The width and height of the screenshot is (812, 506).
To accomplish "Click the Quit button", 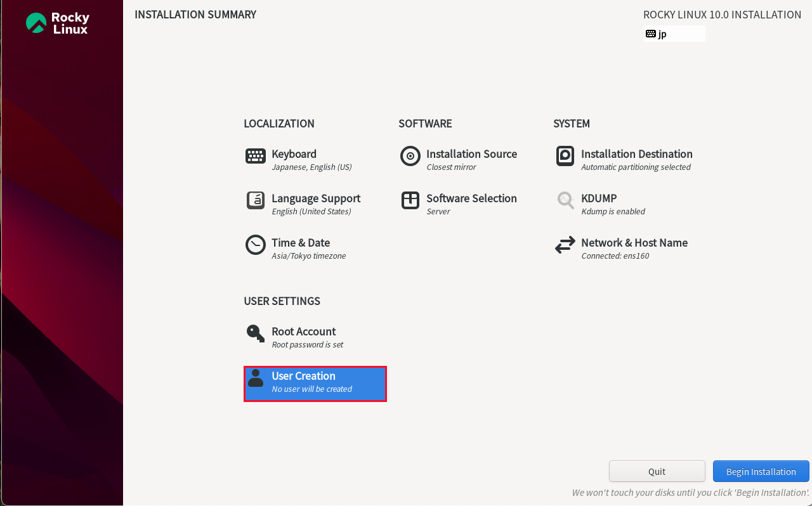I will 657,472.
